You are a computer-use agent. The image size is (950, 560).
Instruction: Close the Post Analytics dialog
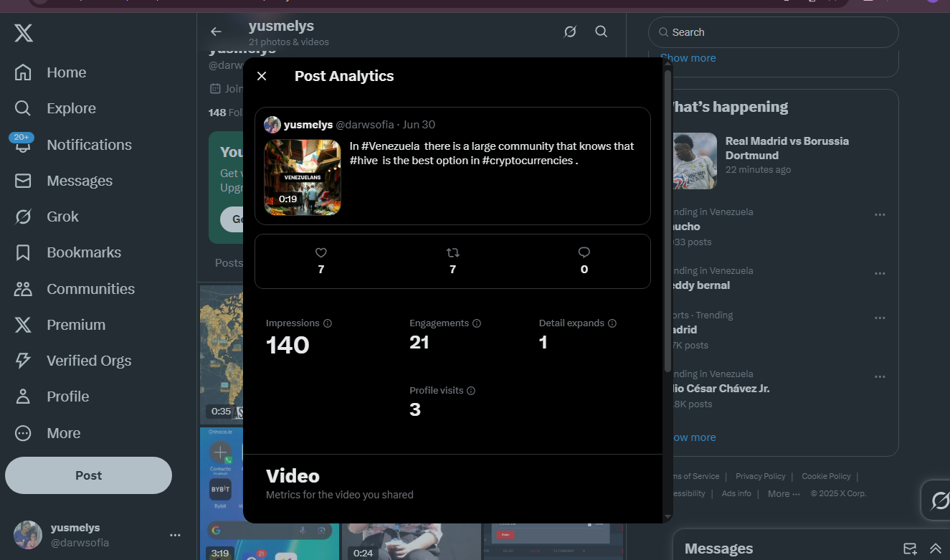pyautogui.click(x=262, y=76)
